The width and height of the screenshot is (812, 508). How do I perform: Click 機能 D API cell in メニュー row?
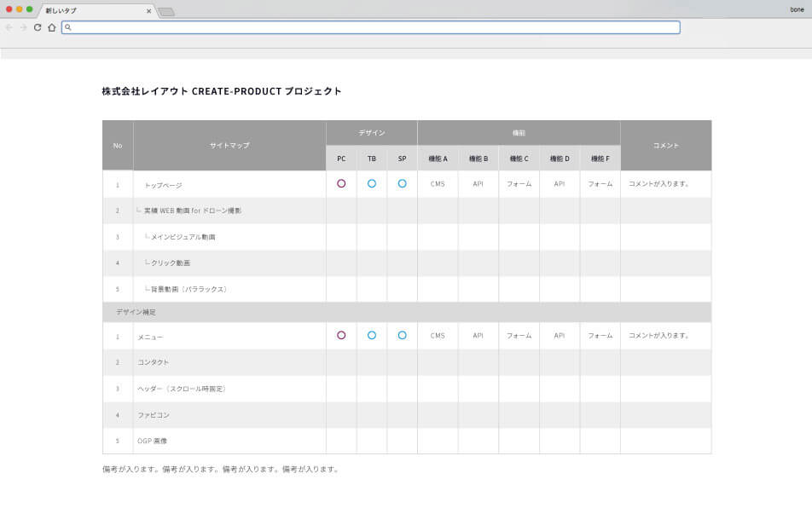tap(560, 335)
